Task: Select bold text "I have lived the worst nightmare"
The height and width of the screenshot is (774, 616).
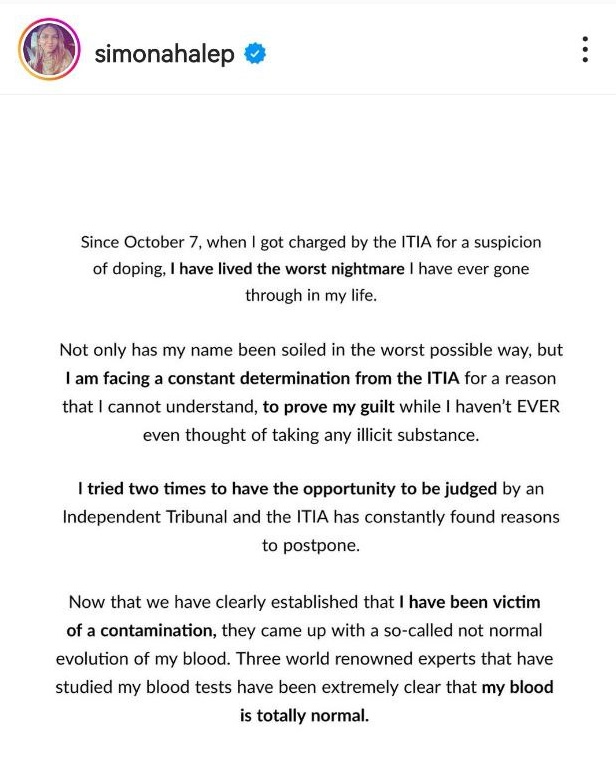Action: pos(287,269)
